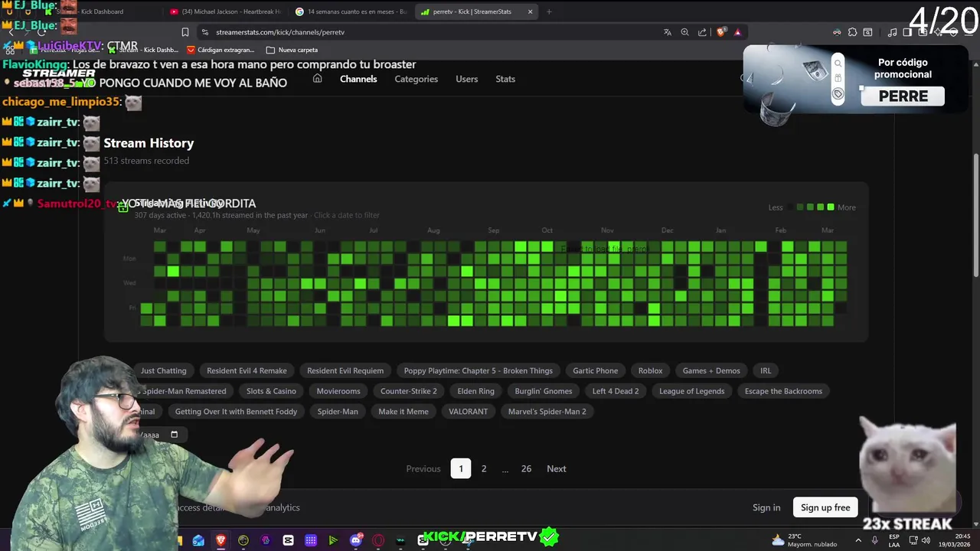Open the CapCut taskbar icon

tap(288, 540)
